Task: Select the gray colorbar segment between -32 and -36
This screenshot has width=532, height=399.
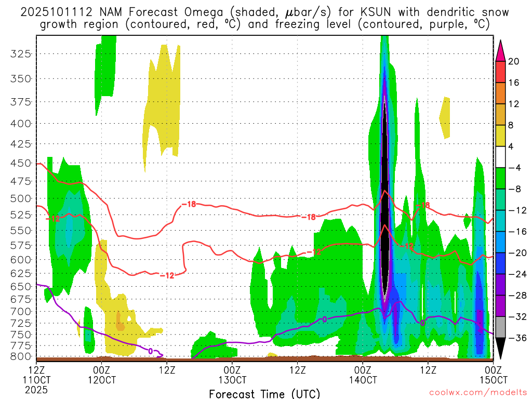Action: click(x=500, y=327)
